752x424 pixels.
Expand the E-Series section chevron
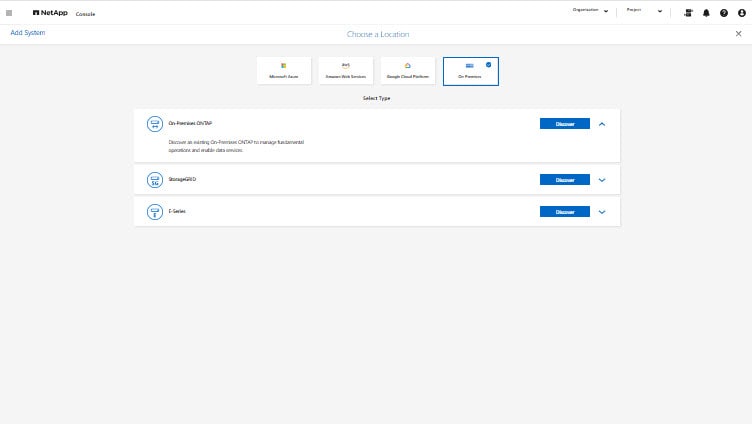point(602,212)
